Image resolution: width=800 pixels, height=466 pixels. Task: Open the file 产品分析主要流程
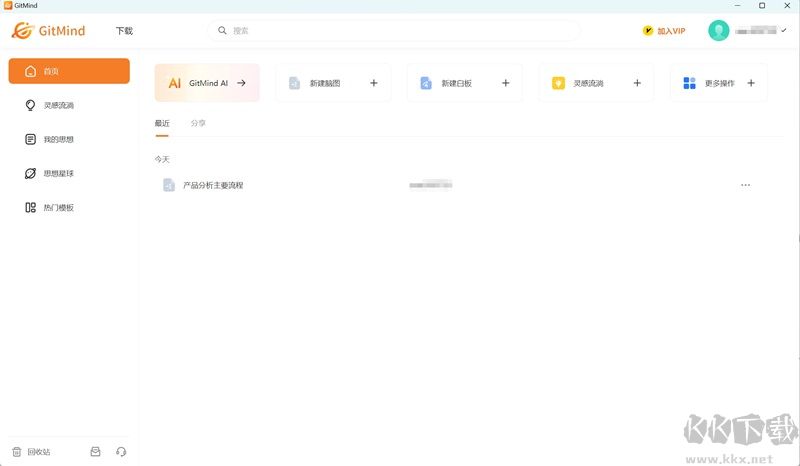point(213,185)
